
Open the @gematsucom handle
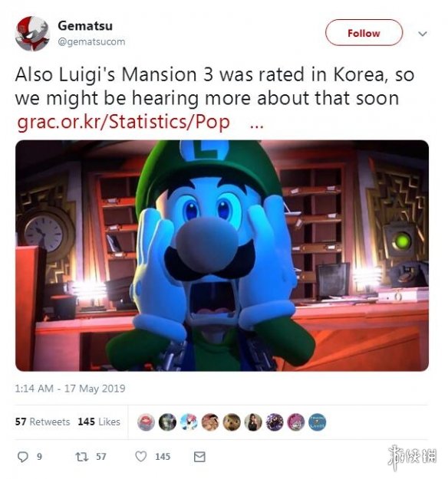coord(91,41)
